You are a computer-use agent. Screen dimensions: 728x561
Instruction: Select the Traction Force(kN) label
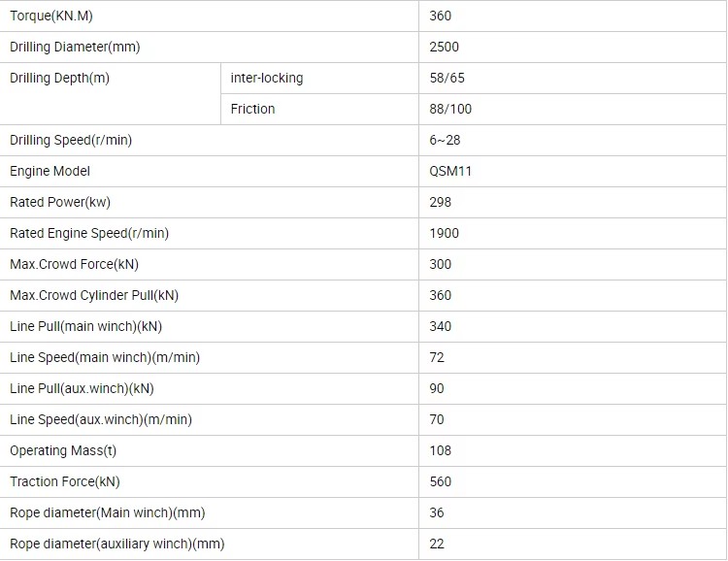pos(64,481)
